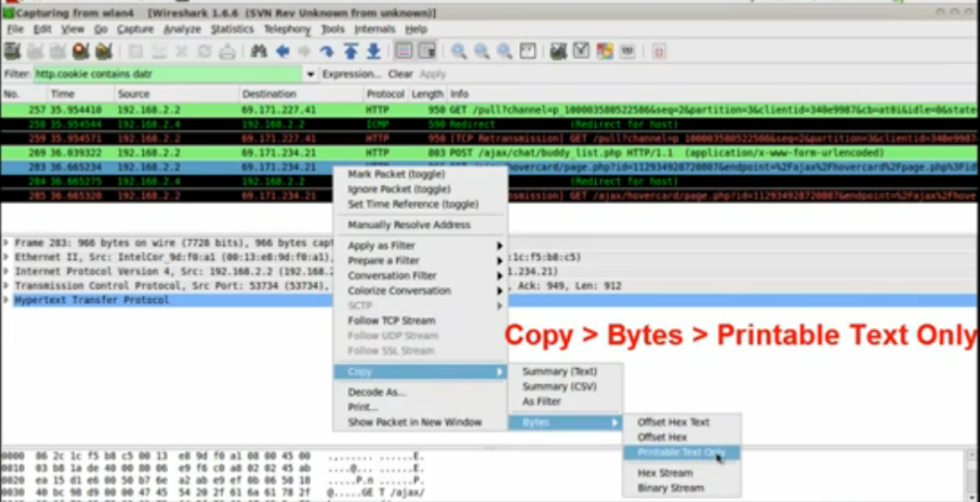This screenshot has height=502, width=980.
Task: Go back in packet history
Action: point(283,51)
